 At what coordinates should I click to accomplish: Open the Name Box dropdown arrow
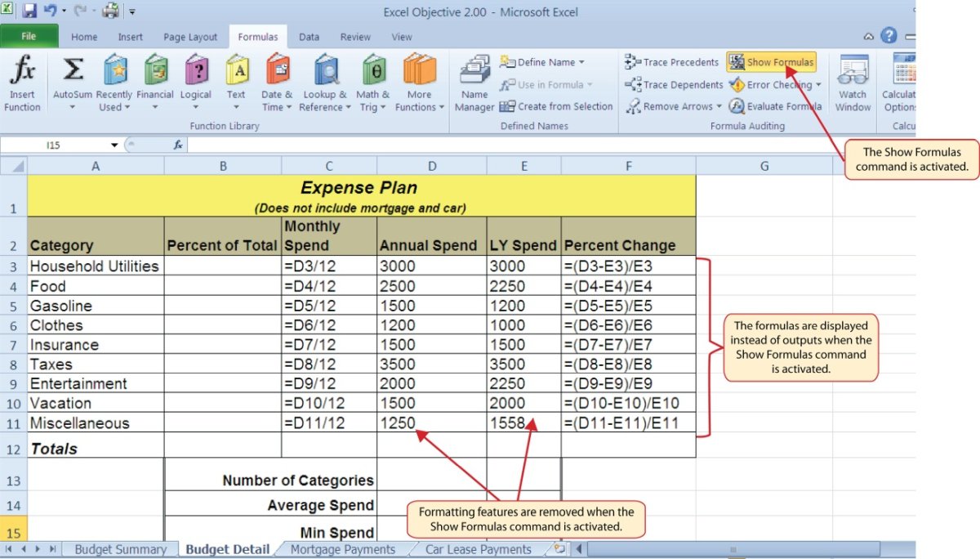pos(114,145)
